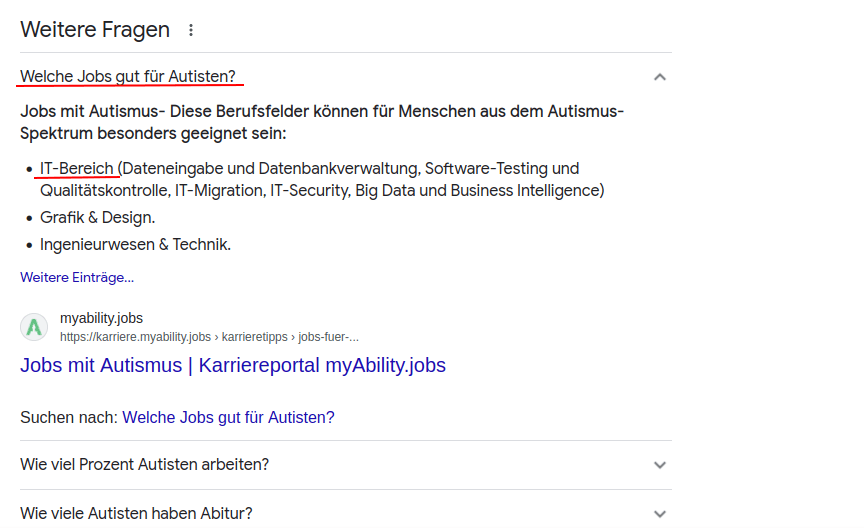Click the underlined 'IT-Bereich' bullet text
864x528 pixels.
pyautogui.click(x=77, y=169)
